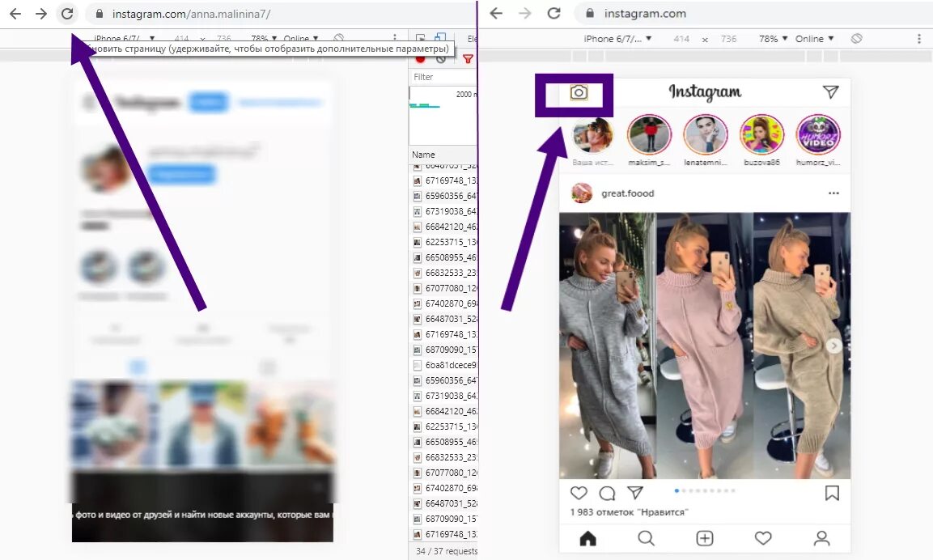Reload the anna.malinina7 profile page
The height and width of the screenshot is (560, 933).
click(67, 14)
